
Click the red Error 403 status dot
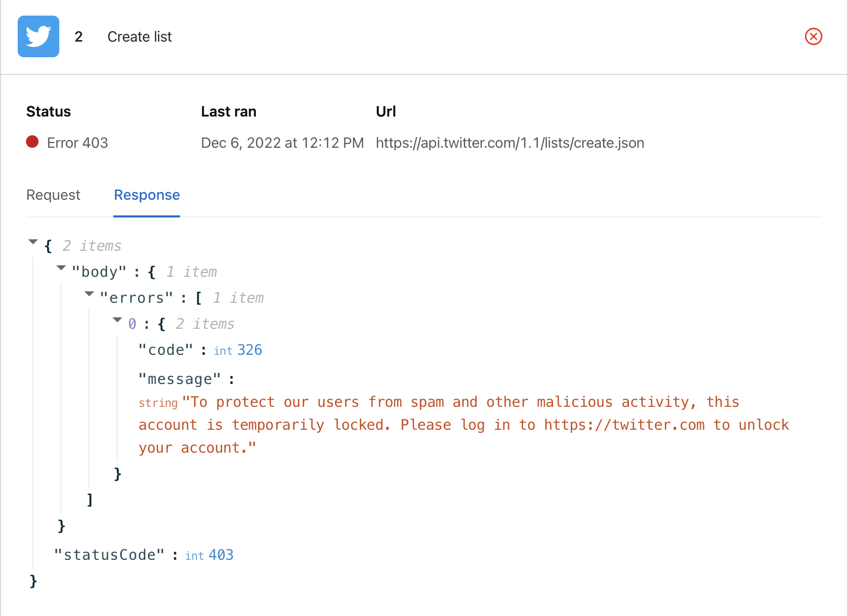32,142
